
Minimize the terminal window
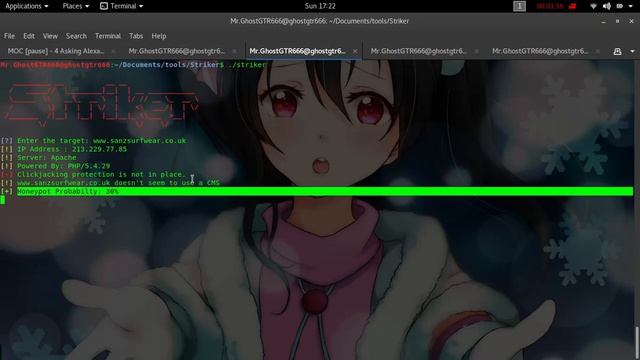coord(604,21)
